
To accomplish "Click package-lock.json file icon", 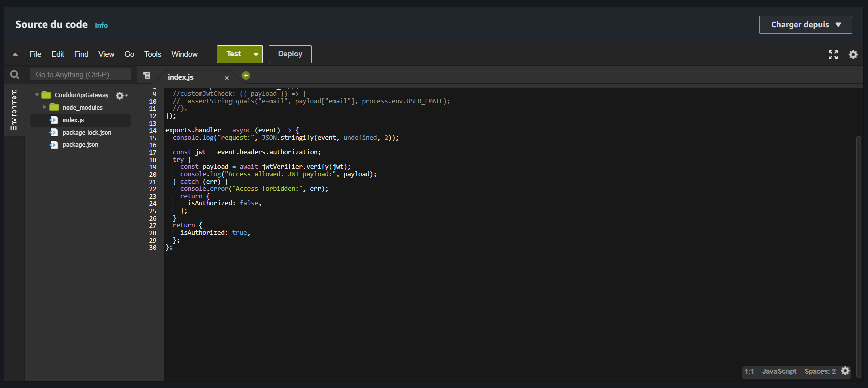I will click(x=54, y=132).
